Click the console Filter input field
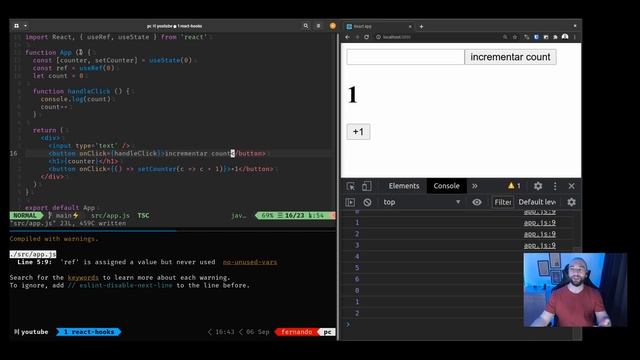 tap(502, 202)
